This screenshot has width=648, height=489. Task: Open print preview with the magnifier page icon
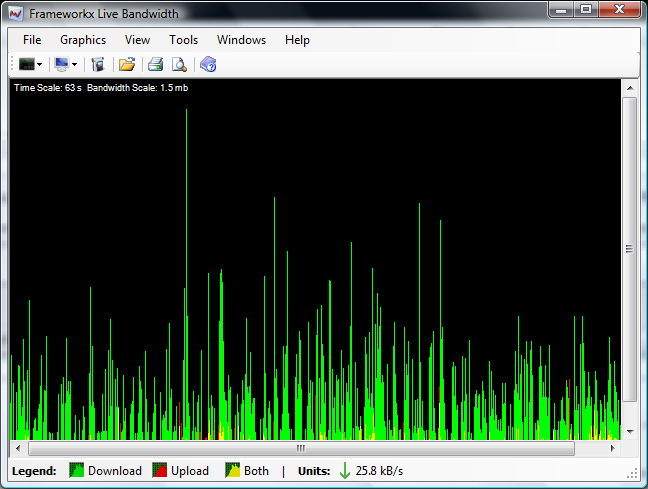pyautogui.click(x=179, y=64)
